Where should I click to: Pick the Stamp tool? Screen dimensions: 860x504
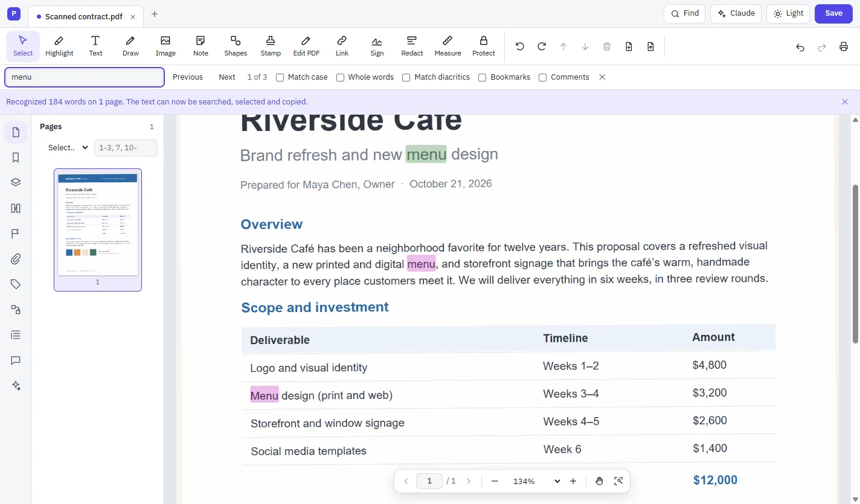point(271,46)
